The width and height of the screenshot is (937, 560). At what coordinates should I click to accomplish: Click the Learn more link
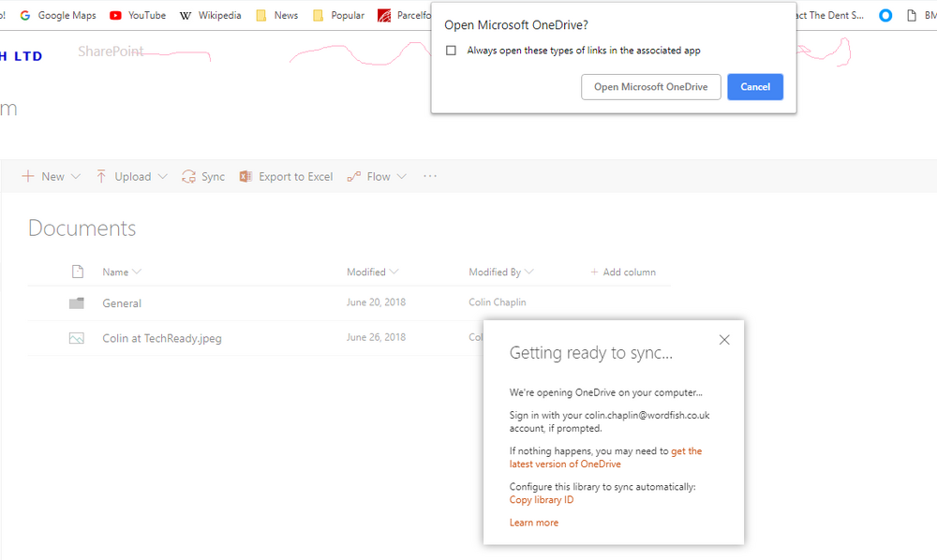[x=534, y=523]
